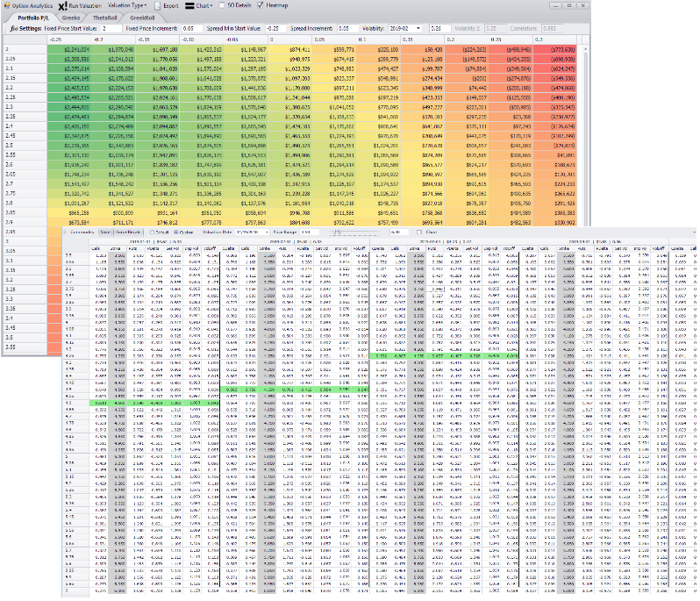Select the Custom radio button
Image resolution: width=700 pixels, height=601 pixels.
click(x=176, y=233)
